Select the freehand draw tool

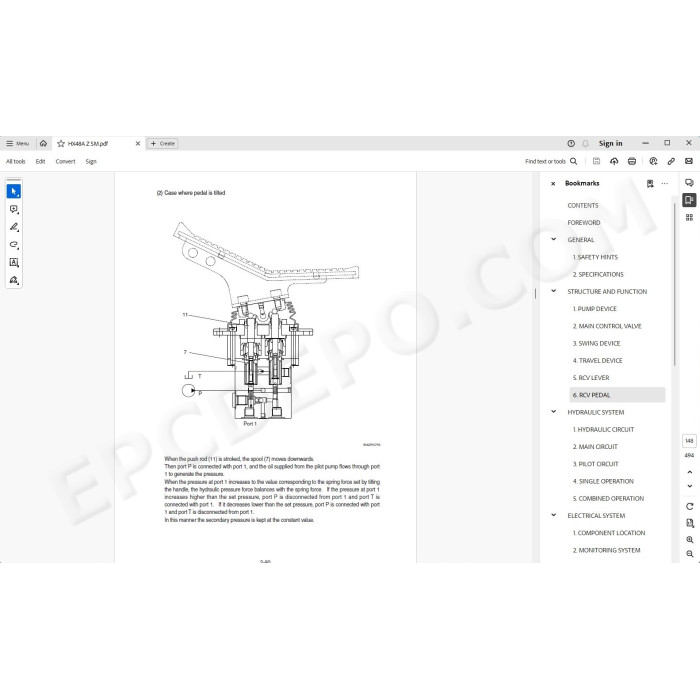pos(14,245)
